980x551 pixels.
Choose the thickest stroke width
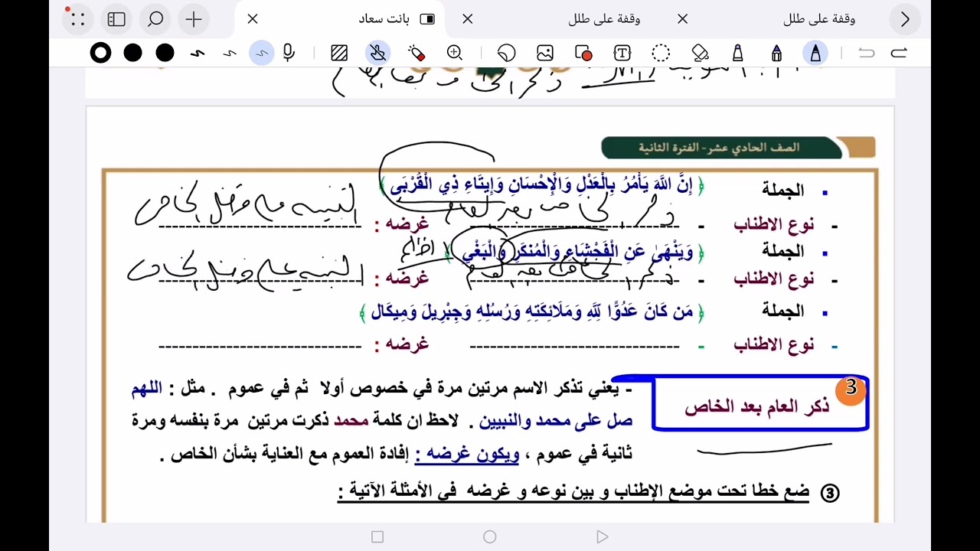click(x=198, y=53)
